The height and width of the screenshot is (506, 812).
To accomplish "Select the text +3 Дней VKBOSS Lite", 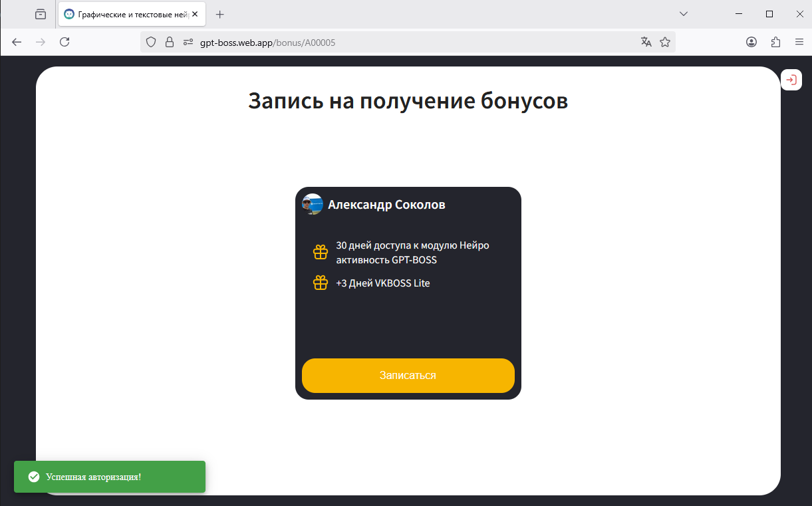I will coord(383,283).
